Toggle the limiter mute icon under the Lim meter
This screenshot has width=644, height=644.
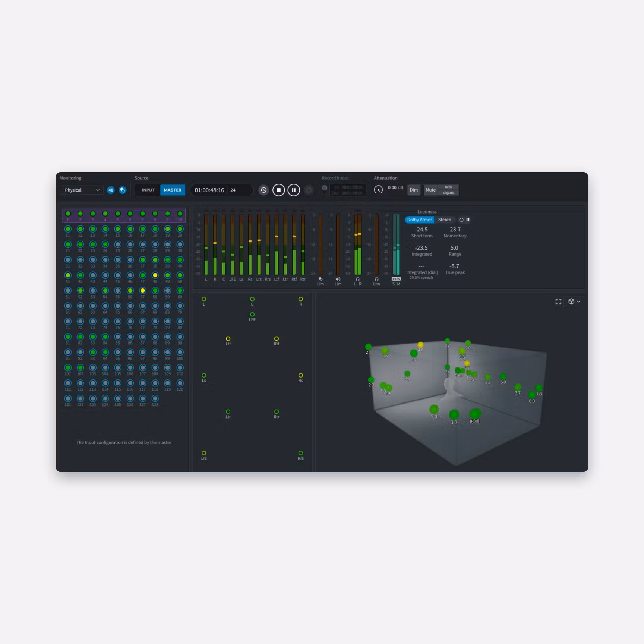point(338,279)
